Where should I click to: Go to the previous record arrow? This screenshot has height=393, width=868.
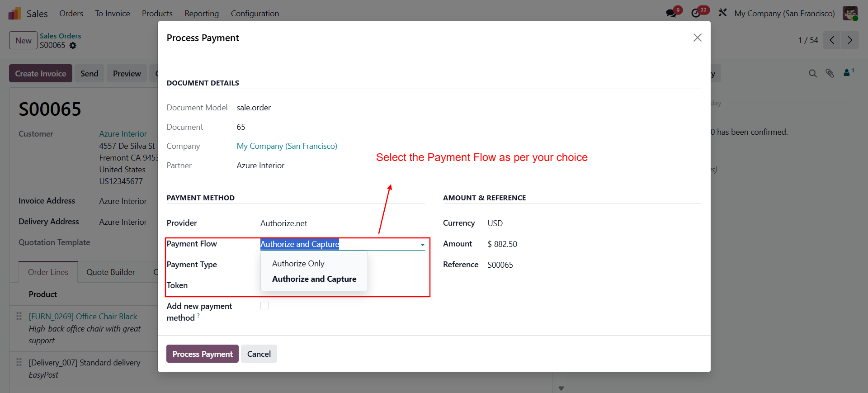pyautogui.click(x=832, y=40)
